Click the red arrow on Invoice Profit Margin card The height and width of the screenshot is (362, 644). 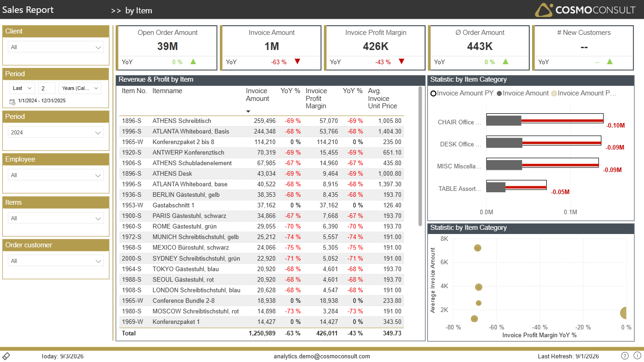402,61
